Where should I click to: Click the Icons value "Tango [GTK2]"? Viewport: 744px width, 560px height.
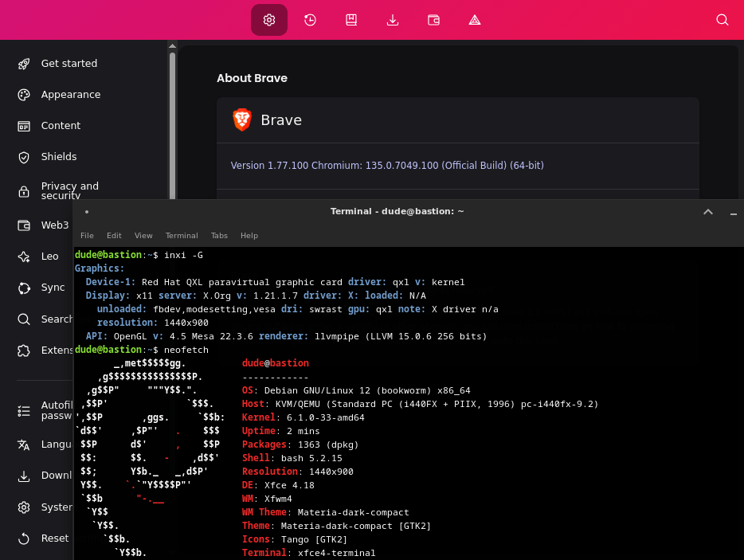coord(314,539)
